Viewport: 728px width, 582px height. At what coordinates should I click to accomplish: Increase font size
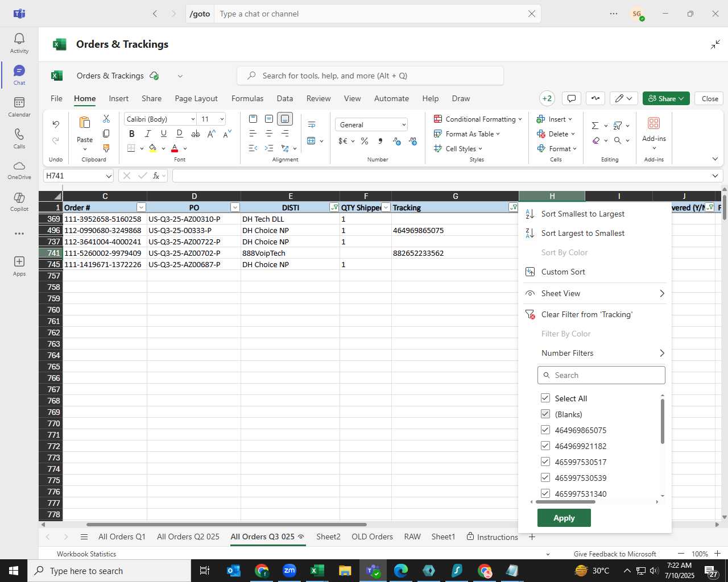(x=211, y=134)
